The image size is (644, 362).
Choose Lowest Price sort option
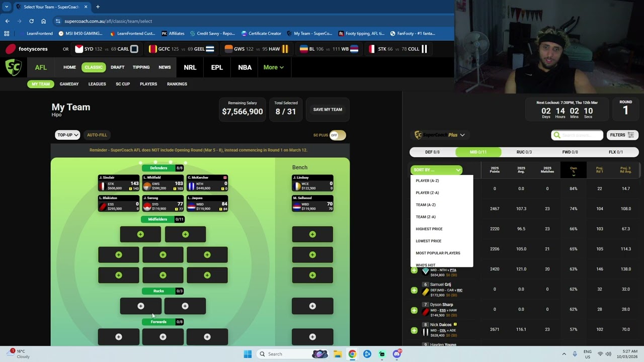(429, 241)
